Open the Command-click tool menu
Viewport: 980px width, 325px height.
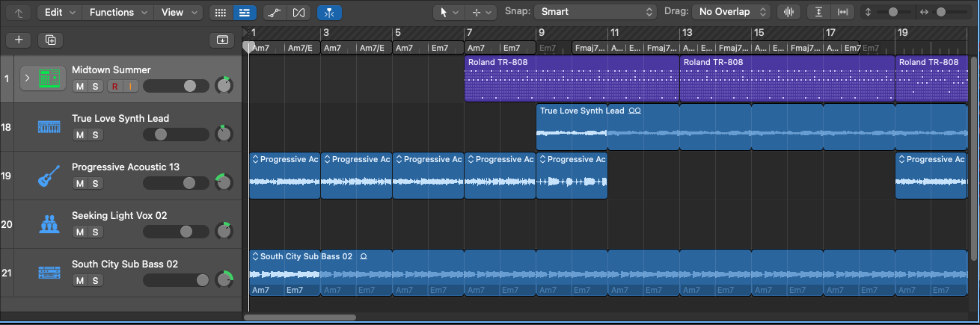click(x=481, y=13)
